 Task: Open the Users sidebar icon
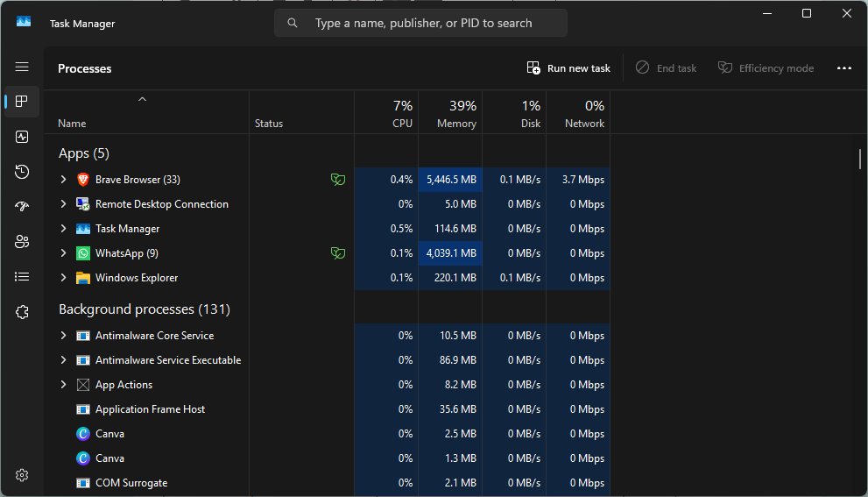[22, 242]
